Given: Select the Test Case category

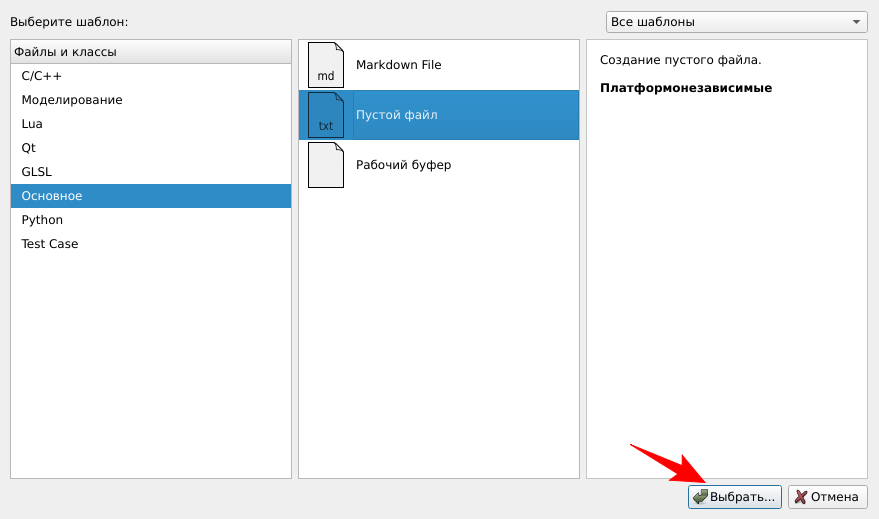Looking at the screenshot, I should [50, 244].
